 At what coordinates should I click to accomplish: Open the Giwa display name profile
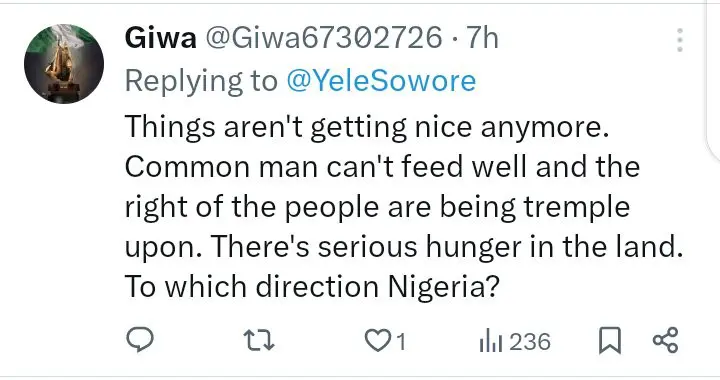click(x=160, y=38)
